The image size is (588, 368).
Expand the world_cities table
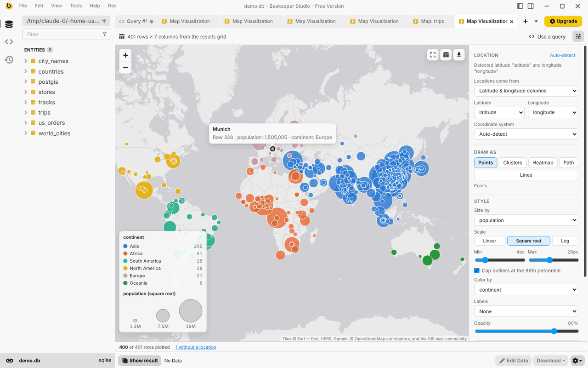(26, 133)
